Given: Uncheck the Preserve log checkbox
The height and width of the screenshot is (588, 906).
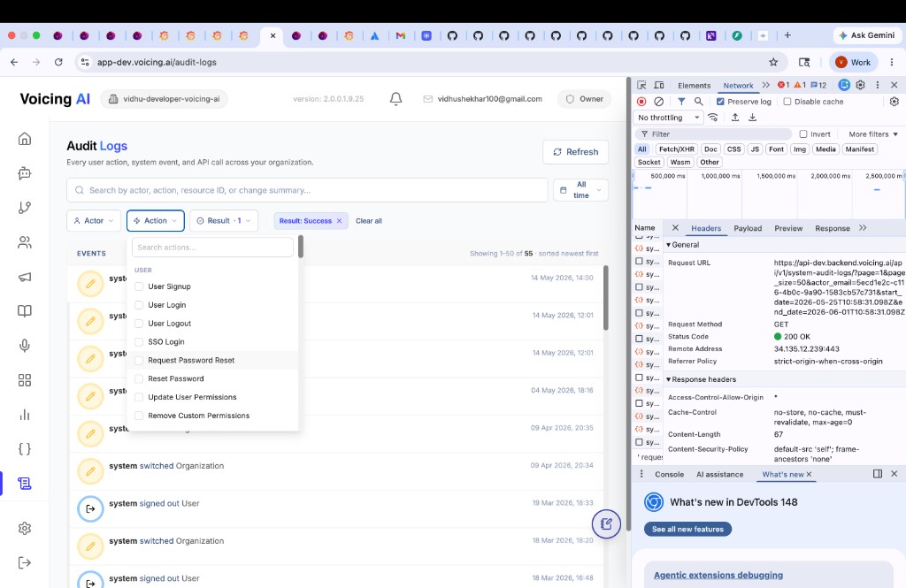Looking at the screenshot, I should (720, 102).
